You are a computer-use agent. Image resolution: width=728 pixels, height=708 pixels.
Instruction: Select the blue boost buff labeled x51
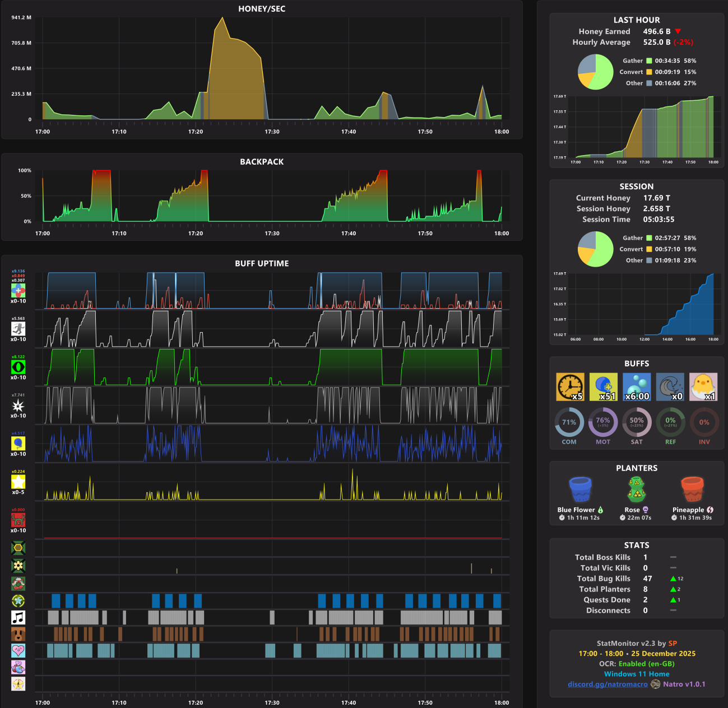pyautogui.click(x=604, y=387)
